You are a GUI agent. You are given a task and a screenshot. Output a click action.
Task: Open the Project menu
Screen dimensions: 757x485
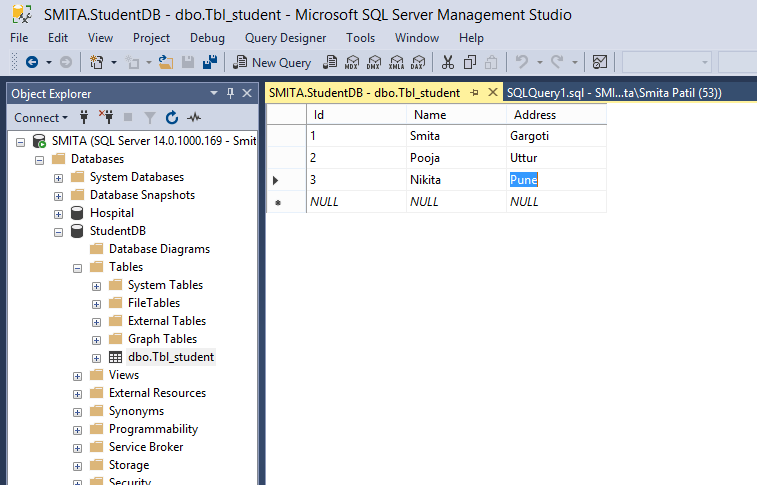[152, 38]
